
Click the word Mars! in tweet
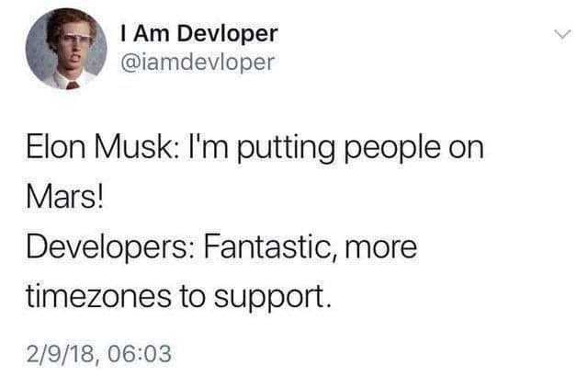64,197
